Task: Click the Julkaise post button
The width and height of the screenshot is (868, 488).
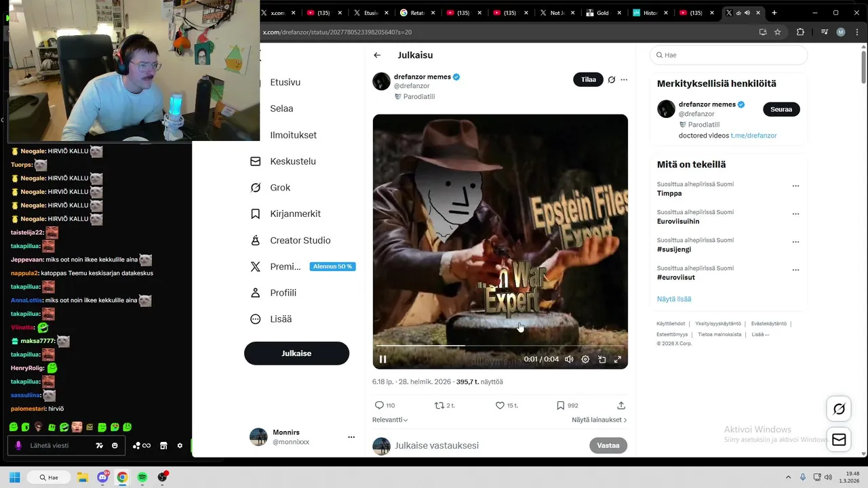Action: pos(296,353)
